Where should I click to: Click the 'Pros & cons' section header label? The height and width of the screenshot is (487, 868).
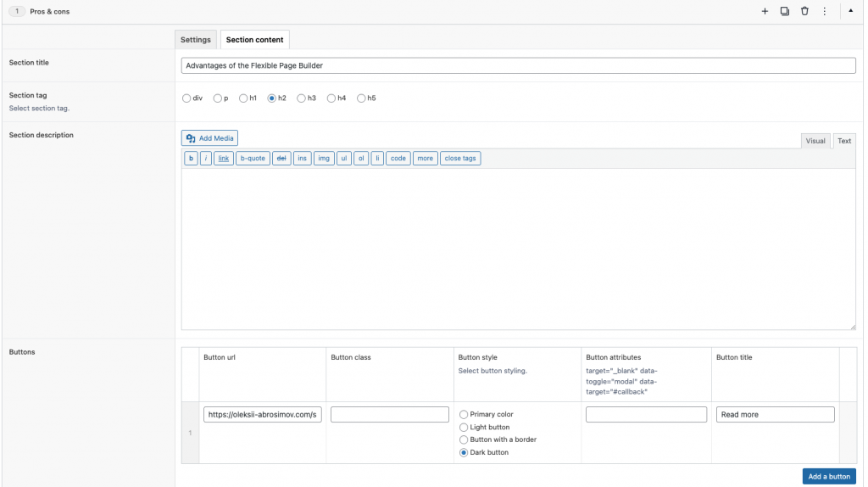point(50,12)
